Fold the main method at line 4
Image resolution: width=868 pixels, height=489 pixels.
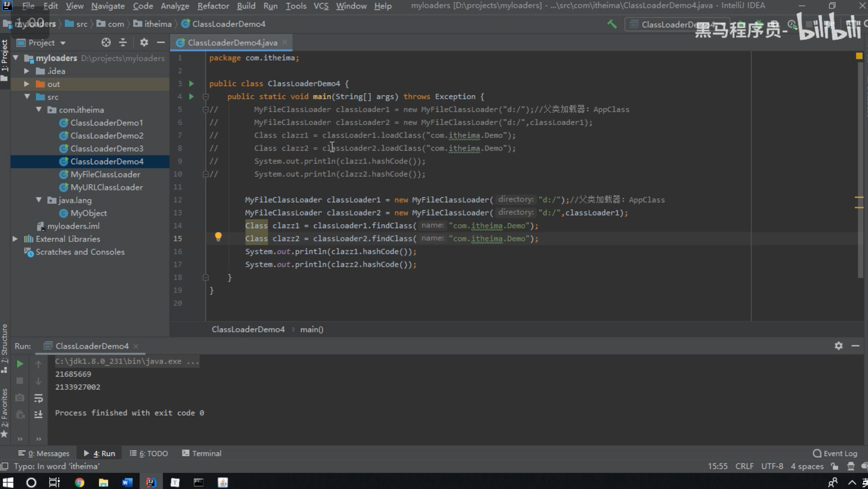pyautogui.click(x=206, y=97)
